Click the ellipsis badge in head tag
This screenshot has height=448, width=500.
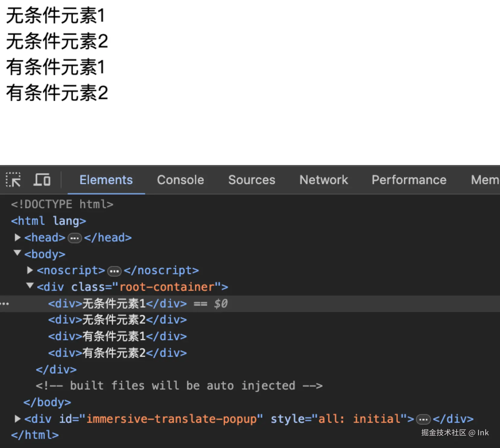tap(74, 238)
